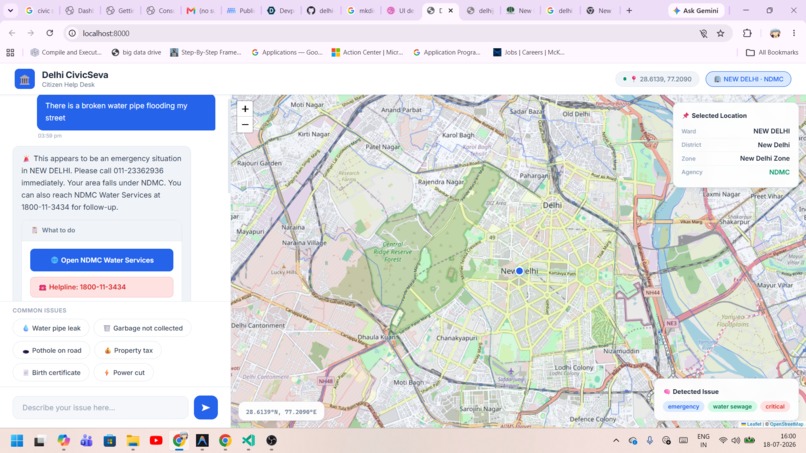Image resolution: width=806 pixels, height=453 pixels.
Task: Click the map coordinate readout 28.6139°N
Action: [281, 412]
